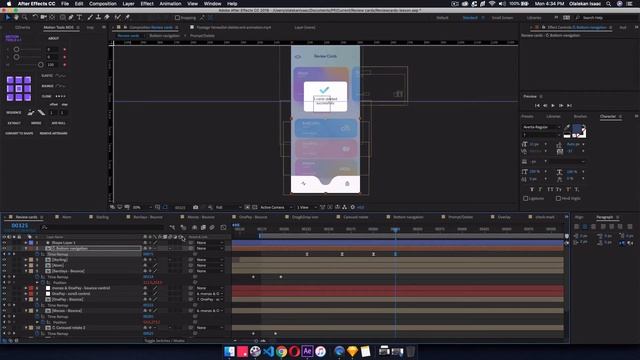Click Spotlight search in menu bar
The width and height of the screenshot is (640, 360).
pos(609,4)
